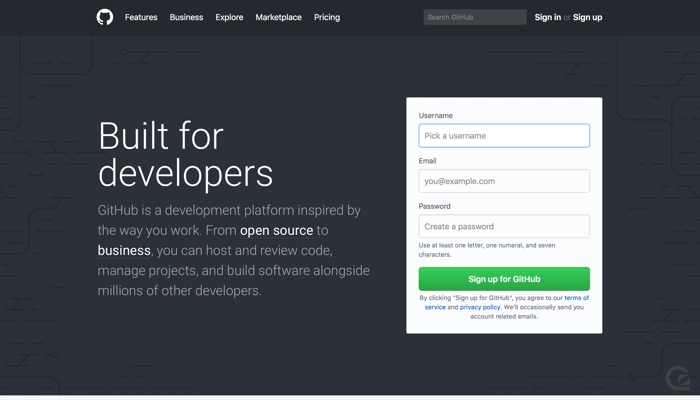
Task: Open the terms of service link
Action: tap(576, 298)
